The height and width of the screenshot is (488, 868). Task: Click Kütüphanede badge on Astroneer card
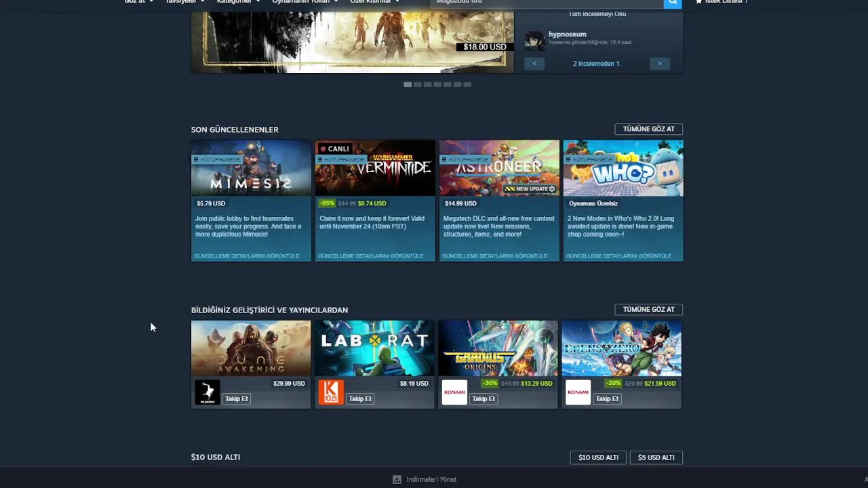465,160
